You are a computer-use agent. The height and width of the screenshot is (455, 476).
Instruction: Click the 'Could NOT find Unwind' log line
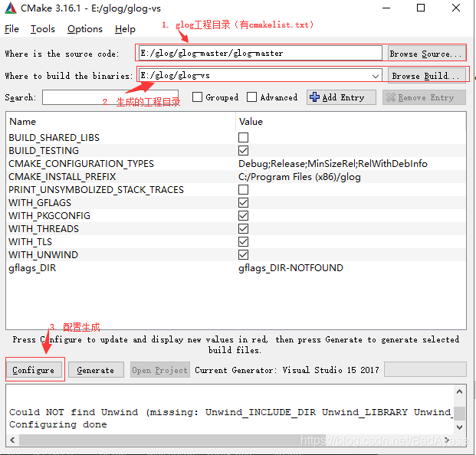[230, 412]
